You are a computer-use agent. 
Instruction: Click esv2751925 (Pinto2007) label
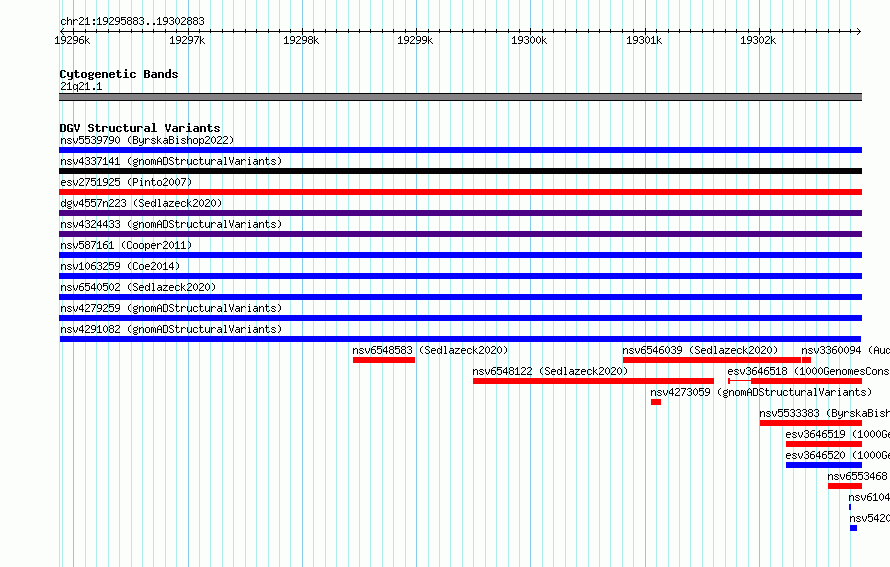click(x=126, y=182)
